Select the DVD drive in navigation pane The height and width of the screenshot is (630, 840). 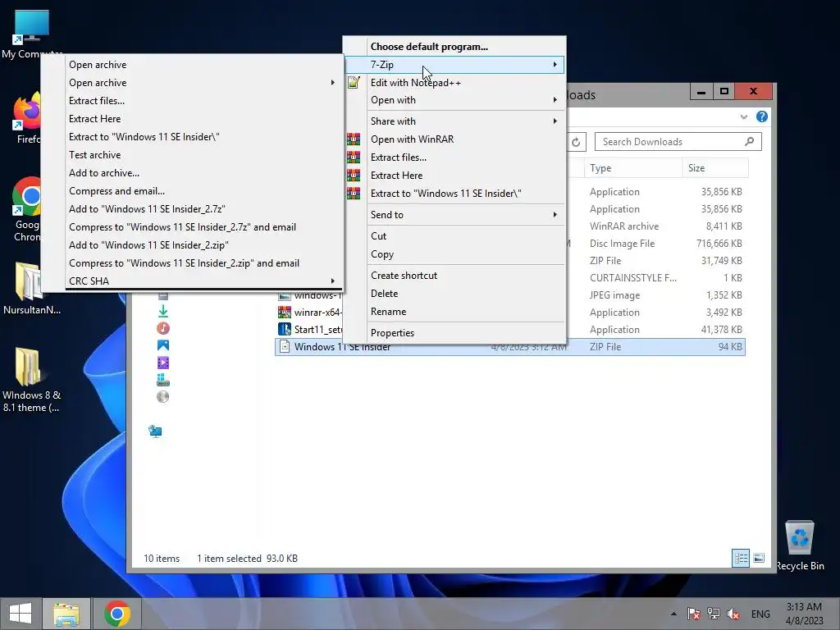[163, 397]
